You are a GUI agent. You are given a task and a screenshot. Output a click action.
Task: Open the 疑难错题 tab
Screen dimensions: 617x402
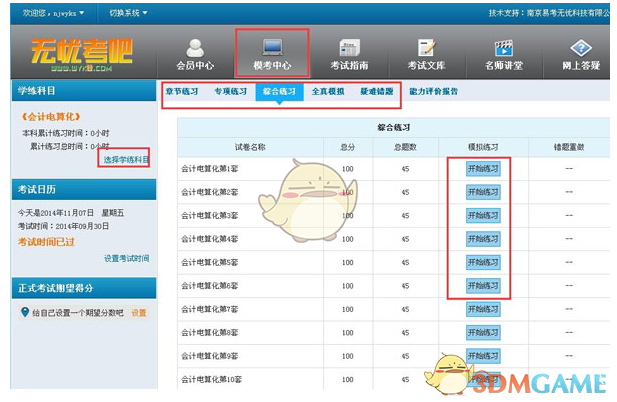(377, 91)
